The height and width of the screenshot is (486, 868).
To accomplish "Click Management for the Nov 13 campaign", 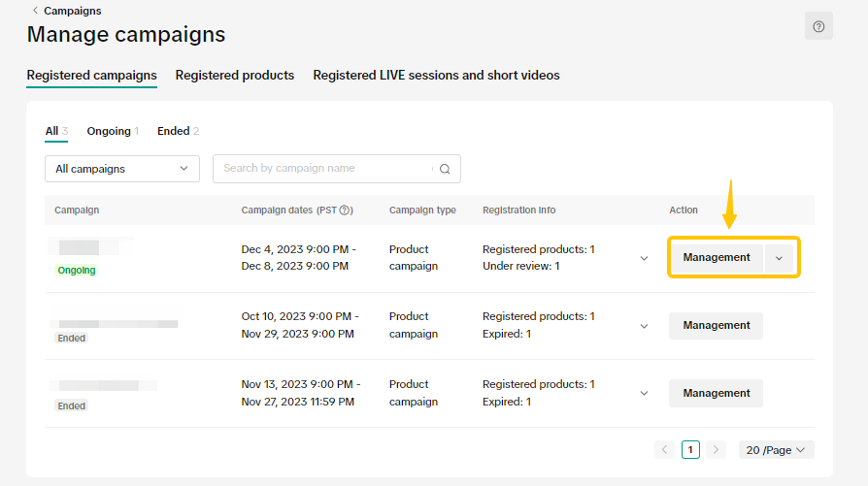I will click(716, 394).
